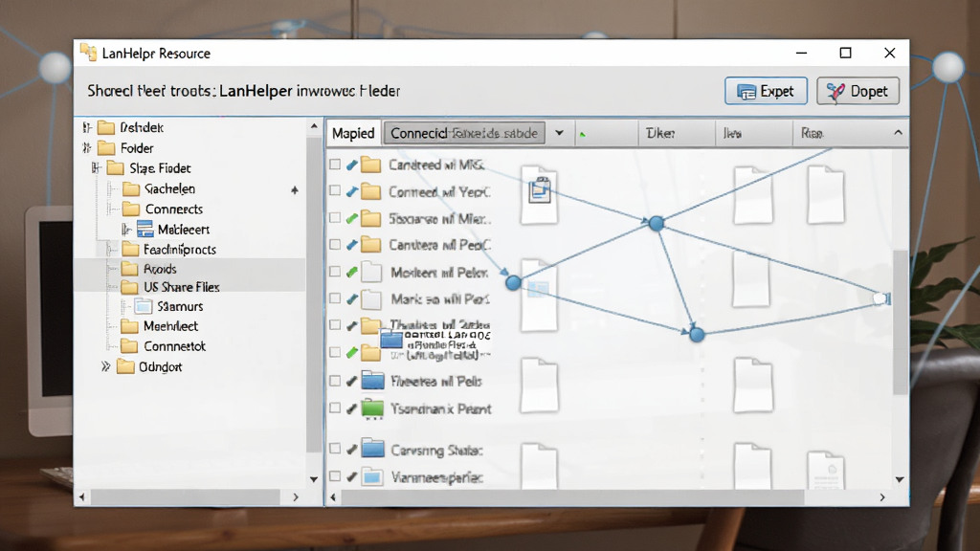Click the Dopet button
This screenshot has height=551, width=980.
[857, 91]
